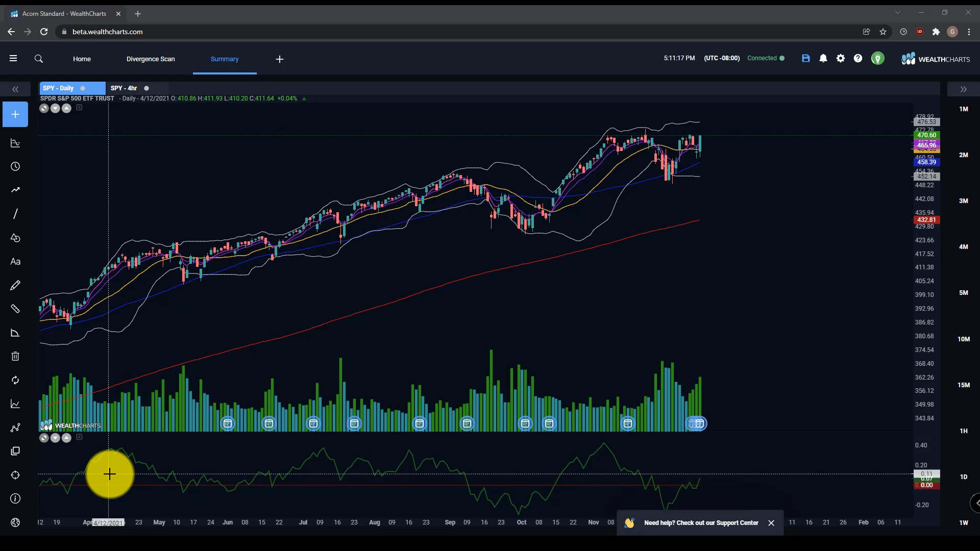Screen dimensions: 980x551
Task: Open the Home tab
Action: pos(82,59)
